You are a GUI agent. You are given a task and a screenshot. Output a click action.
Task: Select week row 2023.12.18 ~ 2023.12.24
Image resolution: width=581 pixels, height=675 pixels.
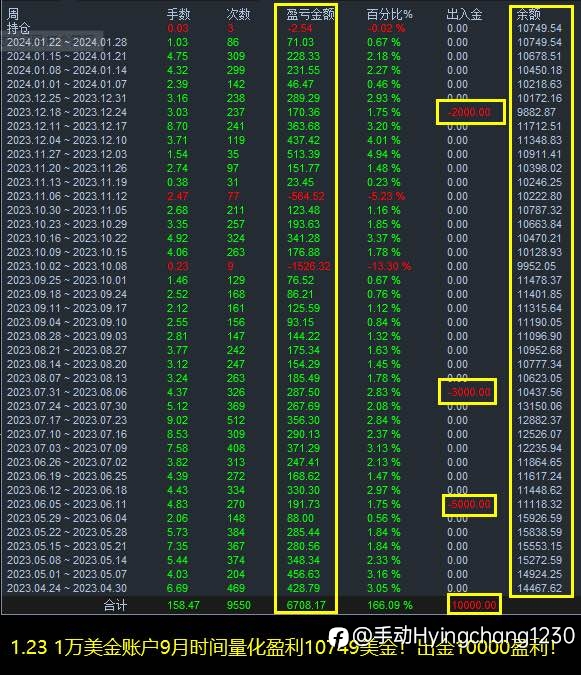(x=67, y=112)
